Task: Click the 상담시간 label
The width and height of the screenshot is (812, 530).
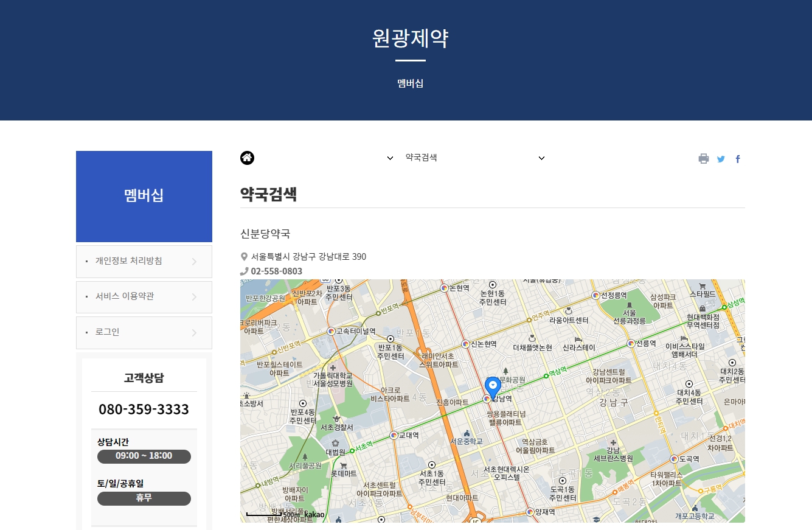Action: (x=113, y=442)
